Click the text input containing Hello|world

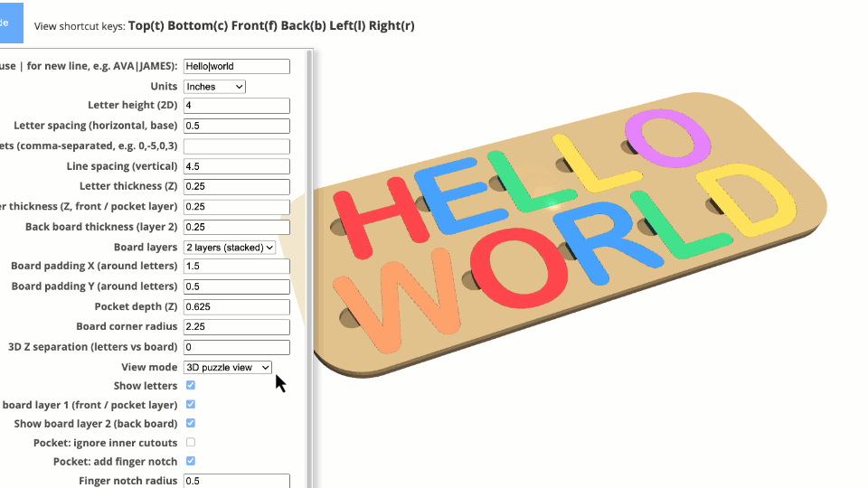236,67
